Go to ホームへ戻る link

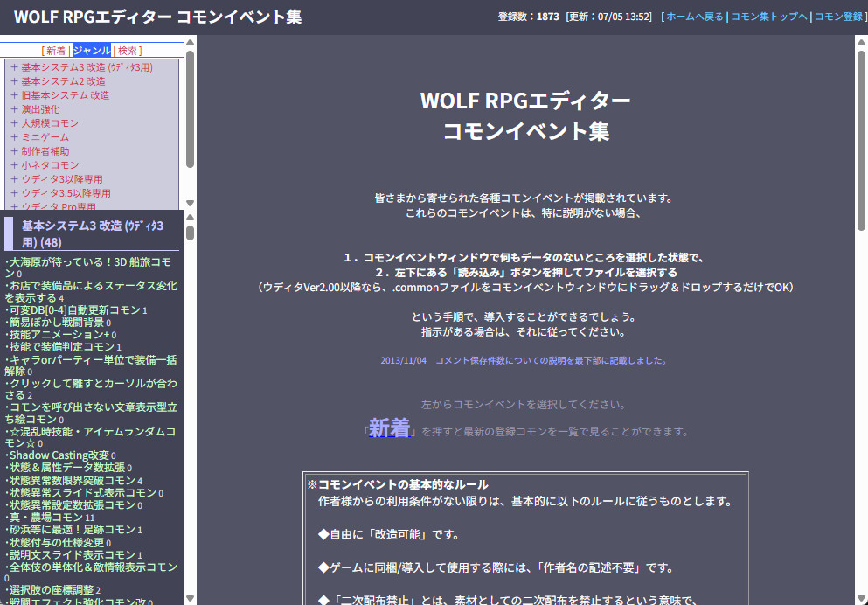(x=695, y=17)
